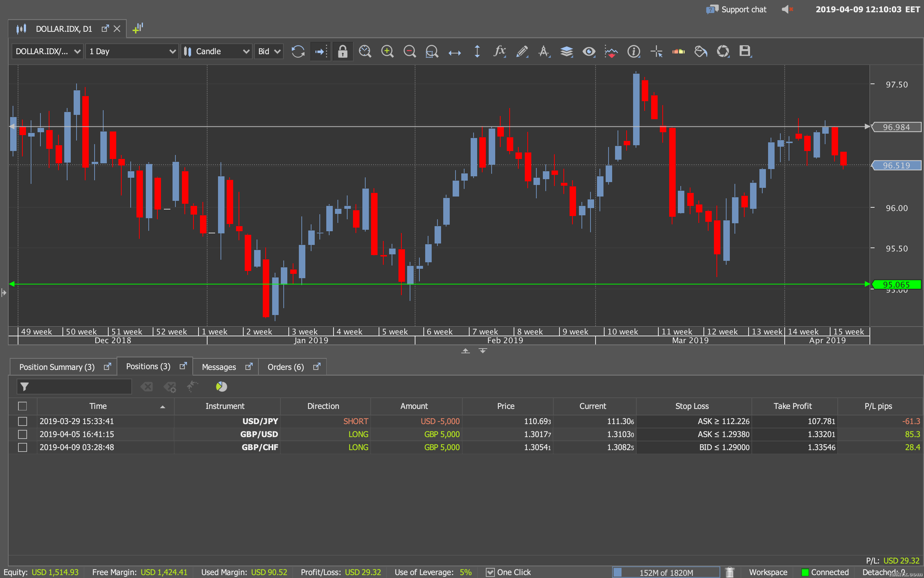Sort positions by Instrument column

227,406
